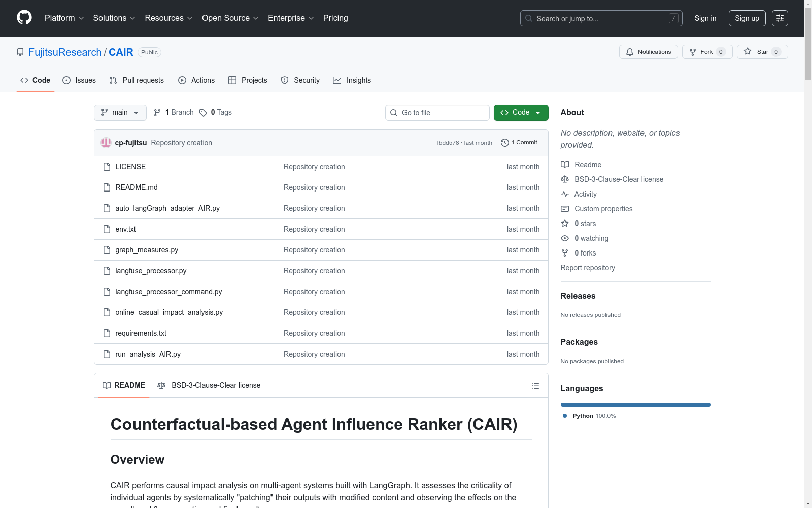Click scale icon next to BSD-3-Clause-Clear license in About
The width and height of the screenshot is (812, 508).
(565, 179)
